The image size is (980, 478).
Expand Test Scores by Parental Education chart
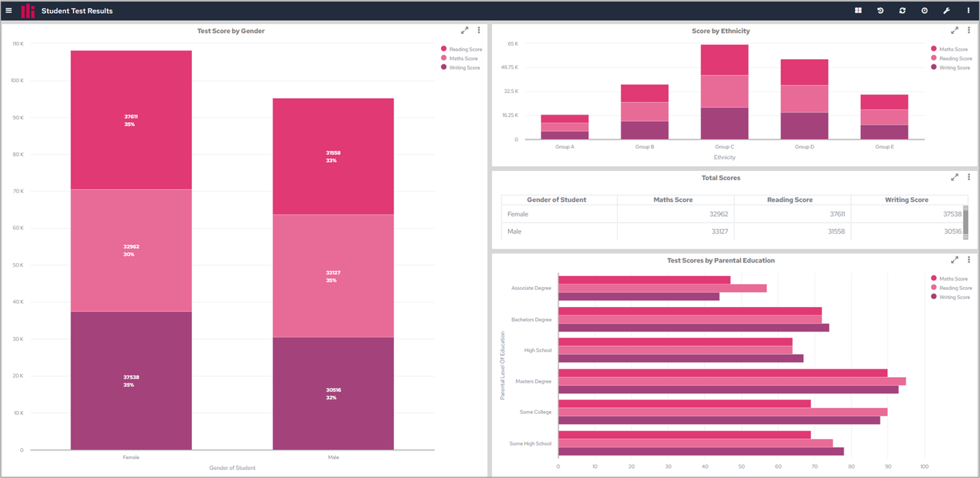955,260
